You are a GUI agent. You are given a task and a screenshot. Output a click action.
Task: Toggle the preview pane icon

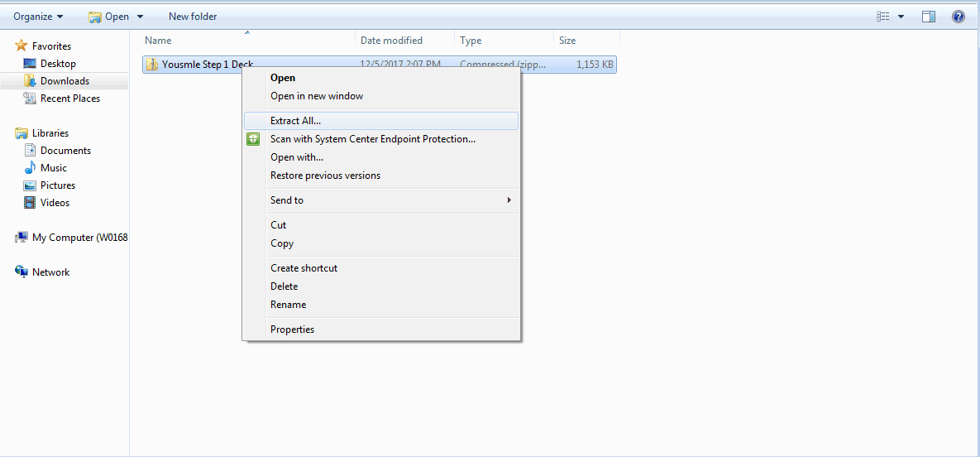coord(928,17)
